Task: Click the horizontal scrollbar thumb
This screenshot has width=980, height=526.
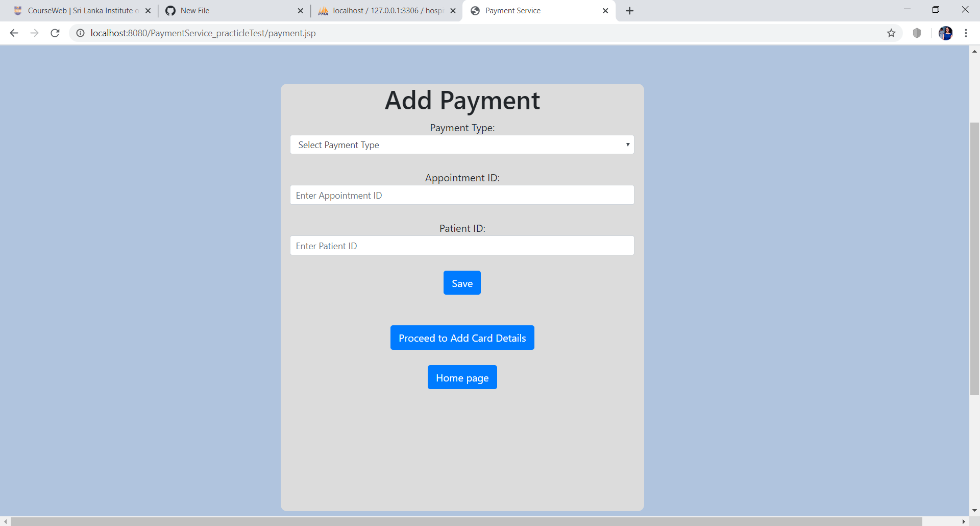Action: 466,521
